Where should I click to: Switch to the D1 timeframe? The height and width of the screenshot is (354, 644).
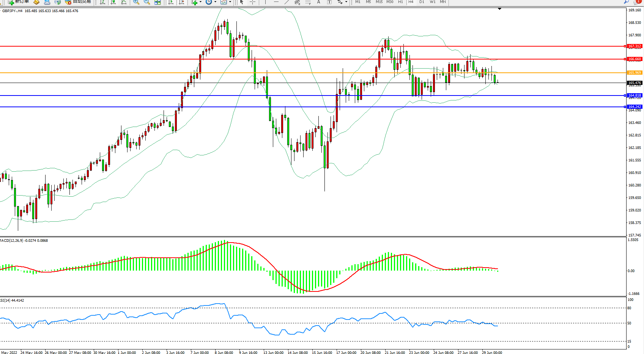point(422,2)
